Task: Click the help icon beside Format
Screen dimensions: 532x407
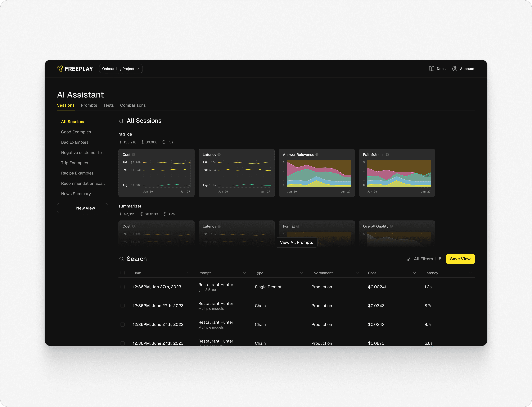Action: 298,226
